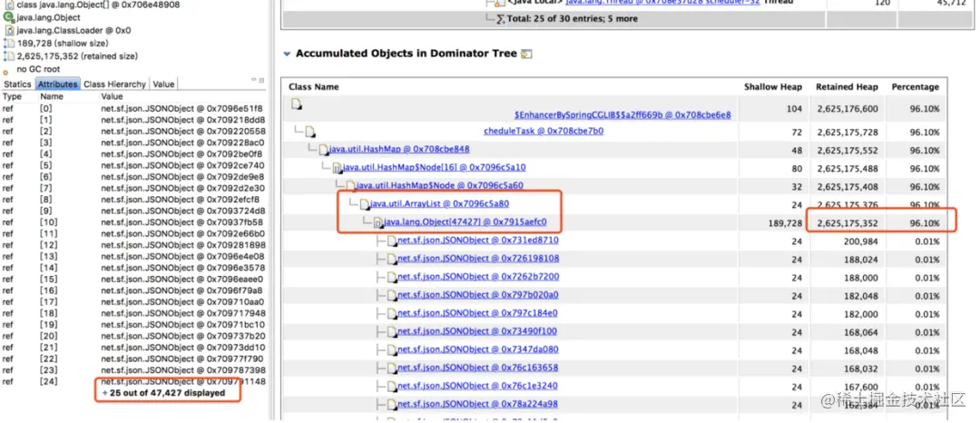Sort by Retained Heap column header
Image resolution: width=980 pixels, height=423 pixels.
847,87
